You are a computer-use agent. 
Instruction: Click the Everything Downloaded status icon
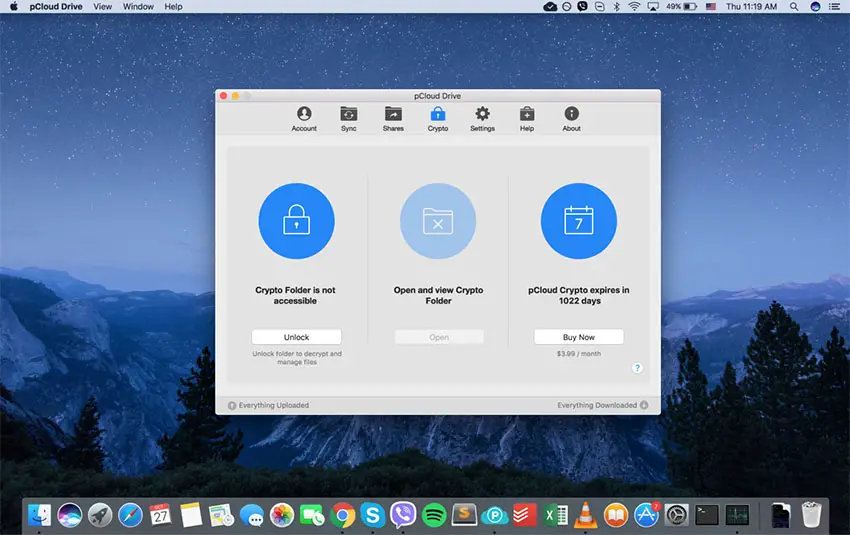[644, 405]
